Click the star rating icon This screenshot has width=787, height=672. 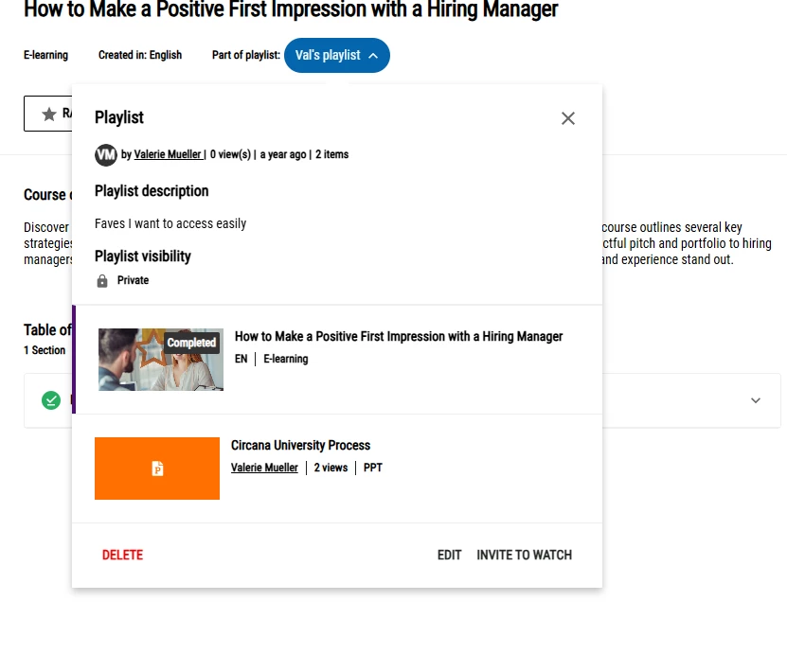pos(49,114)
